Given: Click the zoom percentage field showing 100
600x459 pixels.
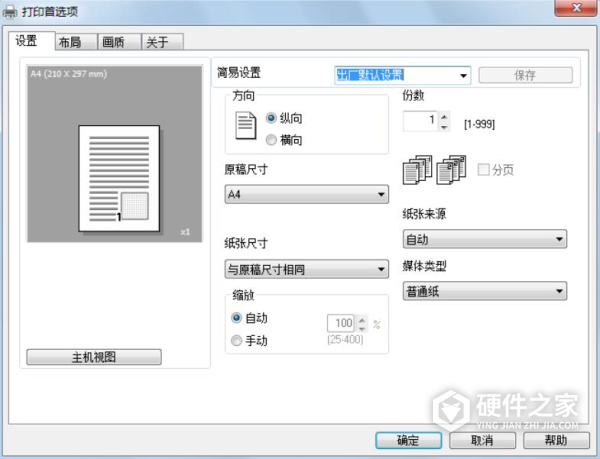Looking at the screenshot, I should (341, 323).
